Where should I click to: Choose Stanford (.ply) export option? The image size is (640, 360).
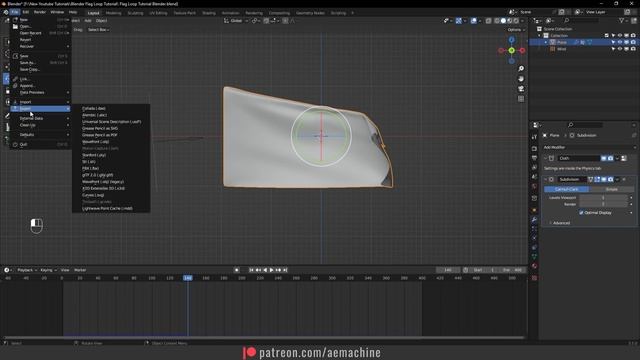coord(111,155)
